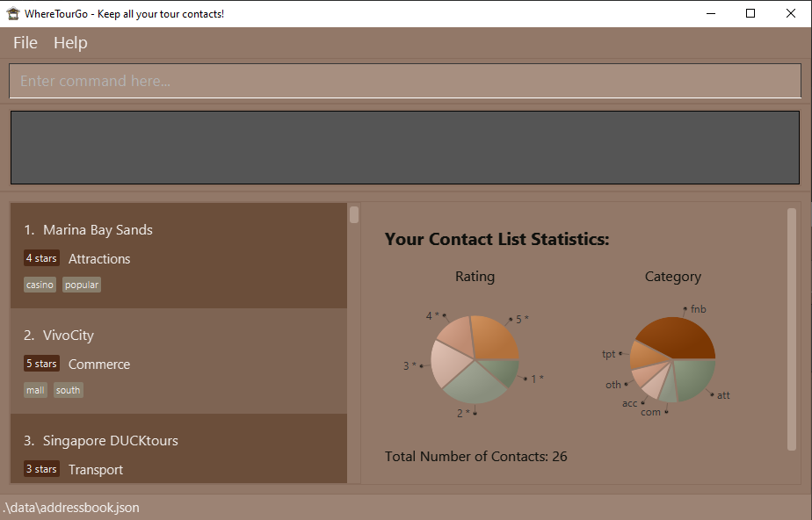Screen dimensions: 812x520
Task: Click the contact list scrollbar thumb
Action: (x=354, y=215)
